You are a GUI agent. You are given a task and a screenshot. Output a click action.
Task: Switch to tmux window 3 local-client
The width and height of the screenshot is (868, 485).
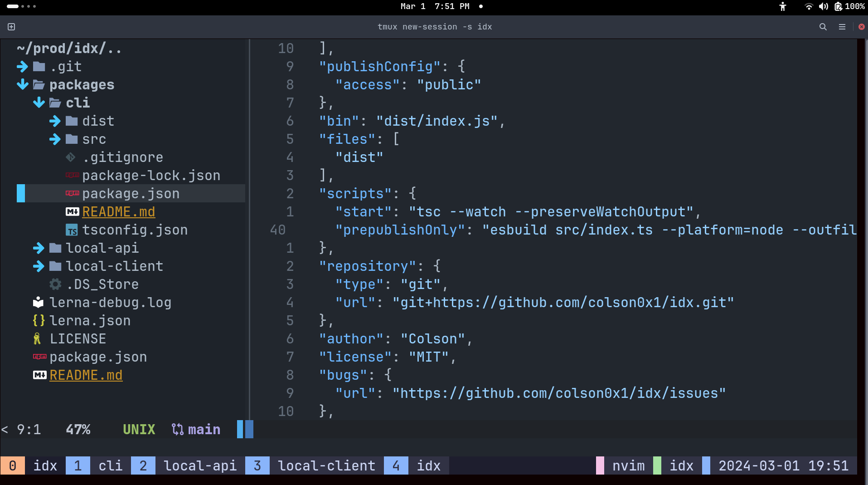(x=315, y=465)
